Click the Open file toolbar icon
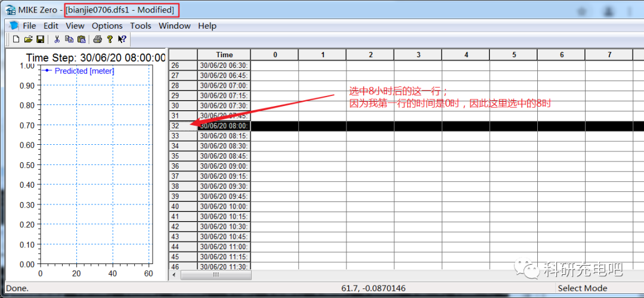Viewport: 644px width, 298px height. click(29, 39)
